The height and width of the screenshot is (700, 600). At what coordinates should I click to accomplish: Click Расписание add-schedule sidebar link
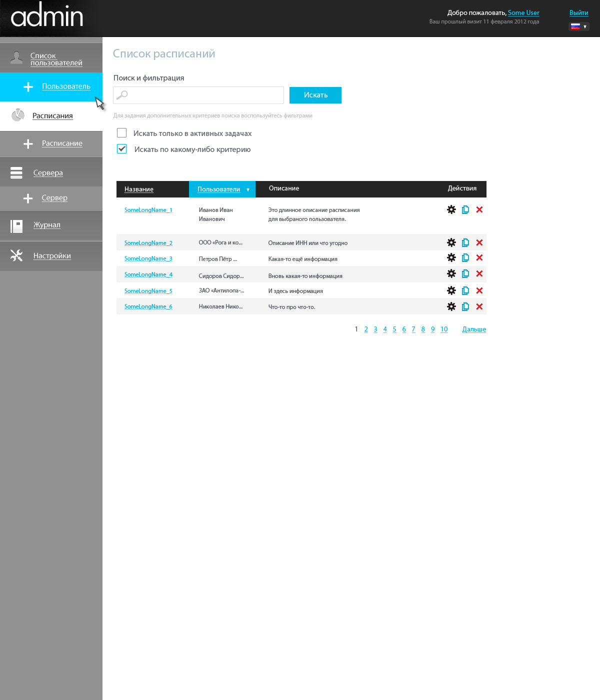pos(62,143)
